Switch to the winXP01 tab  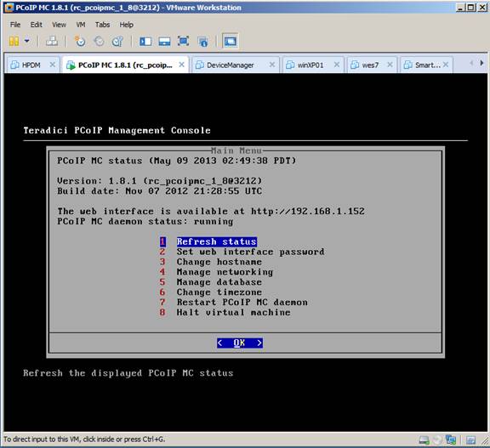[310, 65]
